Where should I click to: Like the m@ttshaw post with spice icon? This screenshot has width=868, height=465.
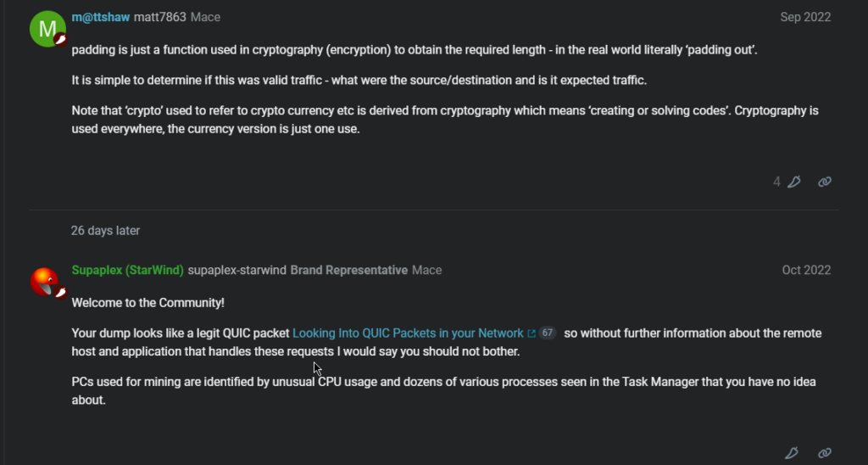point(794,182)
